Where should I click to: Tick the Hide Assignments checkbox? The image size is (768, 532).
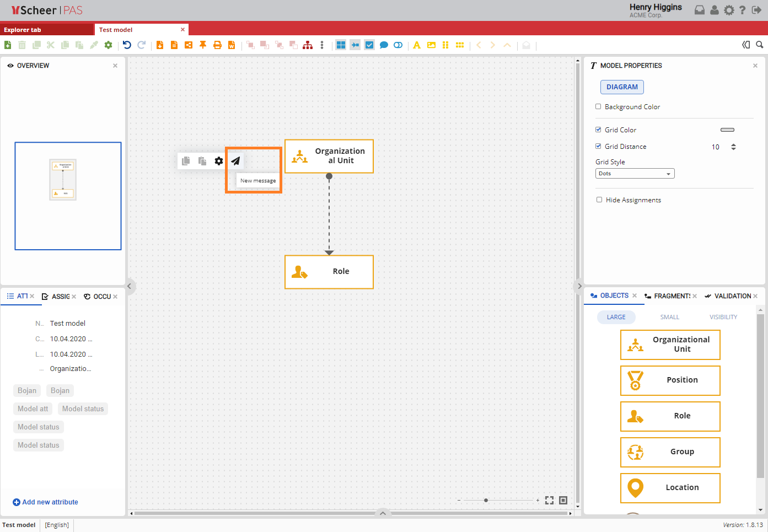pos(599,200)
